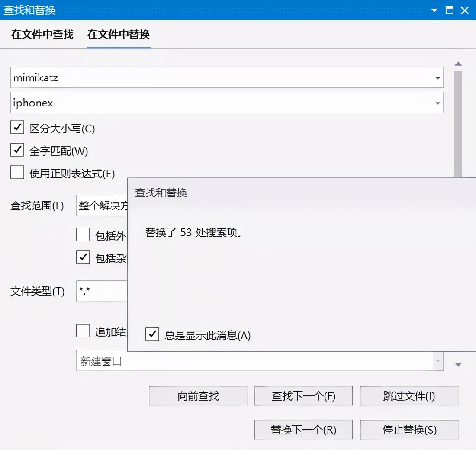
Task: Check the 追加结果 checkbox
Action: coord(83,331)
